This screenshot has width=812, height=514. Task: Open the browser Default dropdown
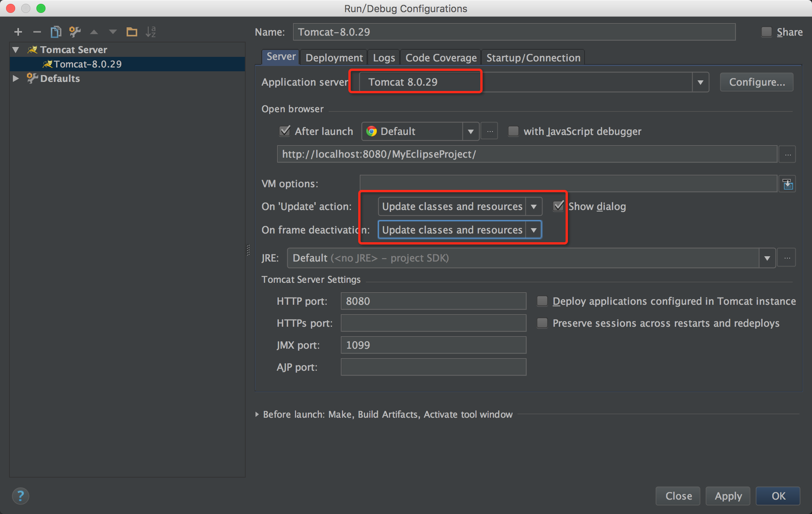tap(470, 132)
